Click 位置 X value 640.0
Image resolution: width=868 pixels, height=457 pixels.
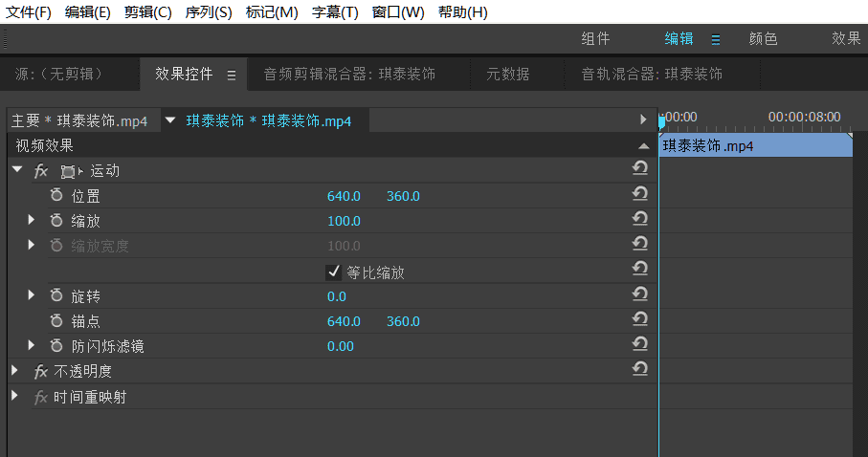coord(344,196)
